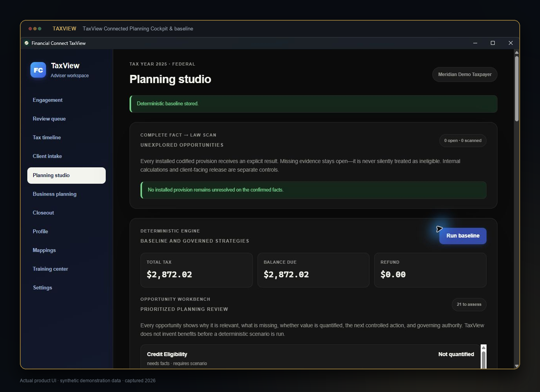
Task: Click the Prioritized Planning Review heading
Action: click(x=184, y=309)
